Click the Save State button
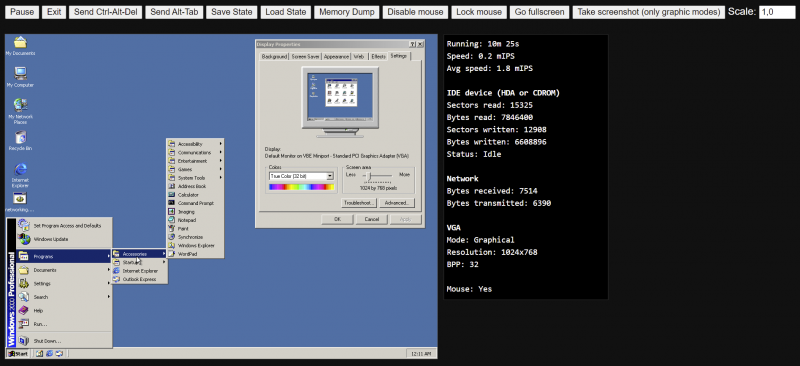The image size is (800, 366). click(232, 12)
